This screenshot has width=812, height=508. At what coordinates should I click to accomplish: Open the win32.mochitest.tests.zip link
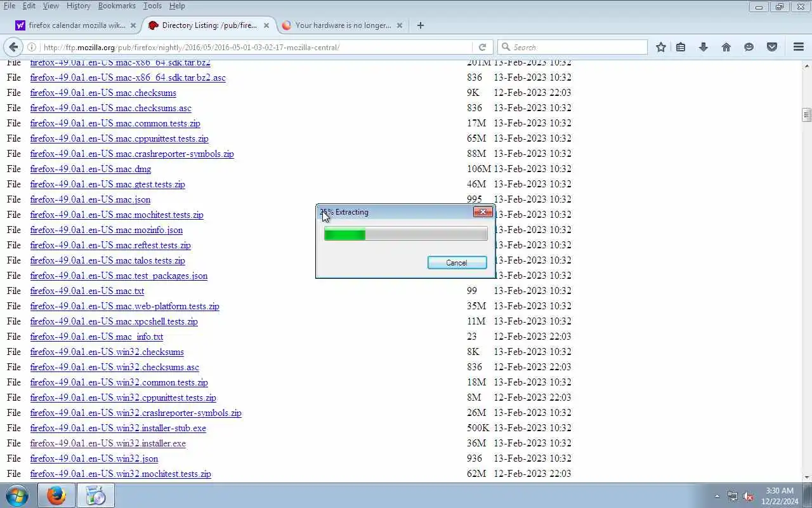(x=121, y=474)
